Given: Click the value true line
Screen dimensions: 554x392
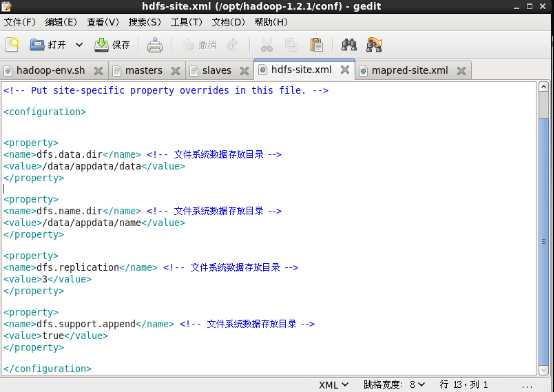Looking at the screenshot, I should (x=55, y=336).
